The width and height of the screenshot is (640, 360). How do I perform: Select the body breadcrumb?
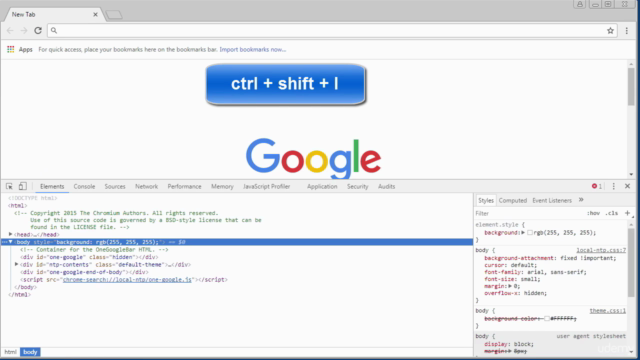click(x=30, y=352)
